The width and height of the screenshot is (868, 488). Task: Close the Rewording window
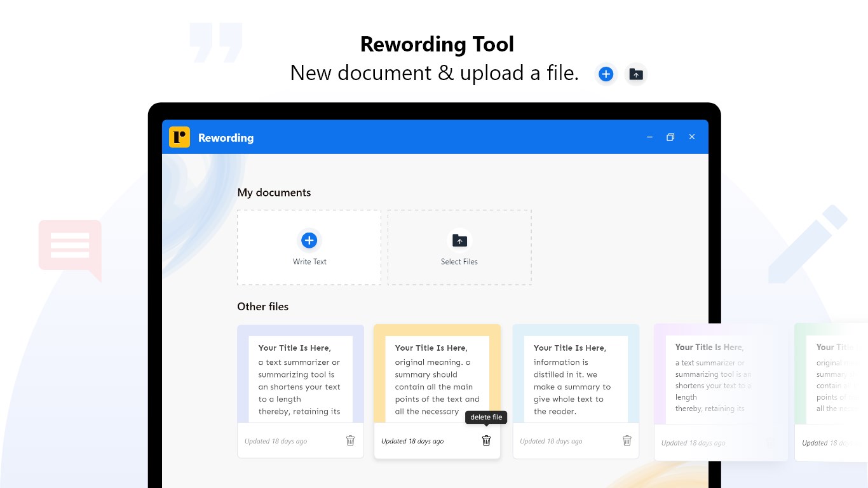point(692,137)
